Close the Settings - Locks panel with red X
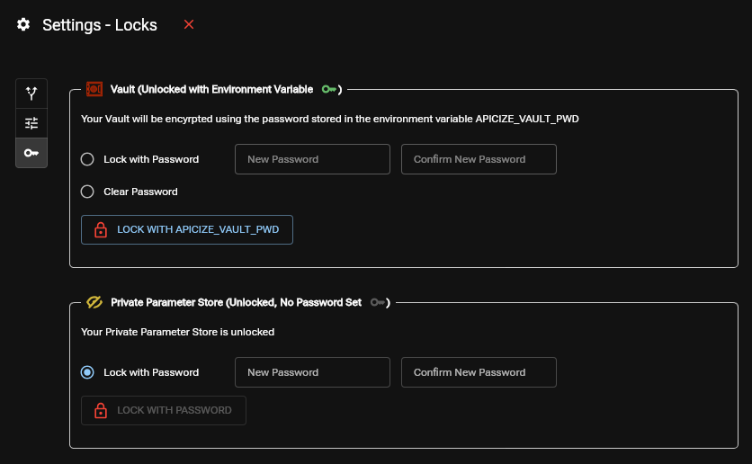752x464 pixels. (189, 25)
